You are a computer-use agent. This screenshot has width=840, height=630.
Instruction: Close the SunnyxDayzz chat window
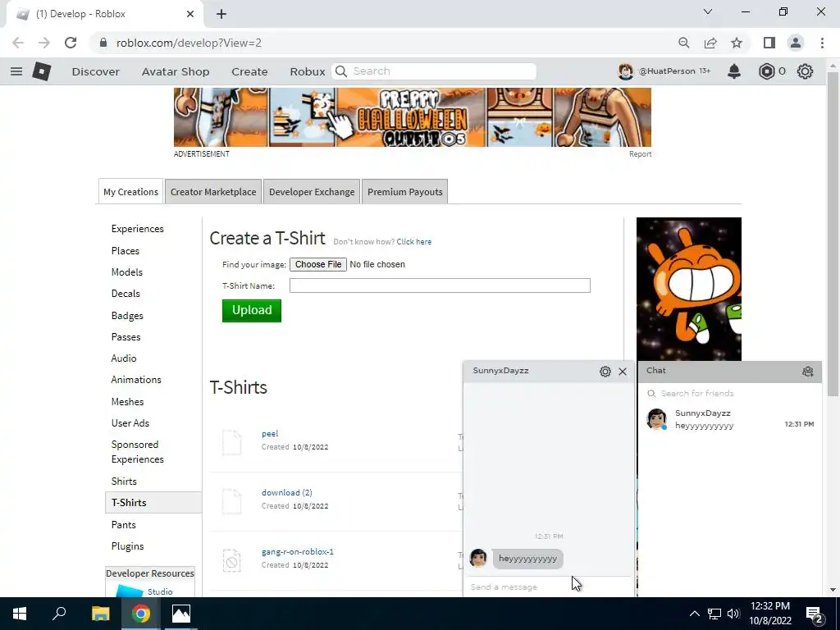[622, 372]
